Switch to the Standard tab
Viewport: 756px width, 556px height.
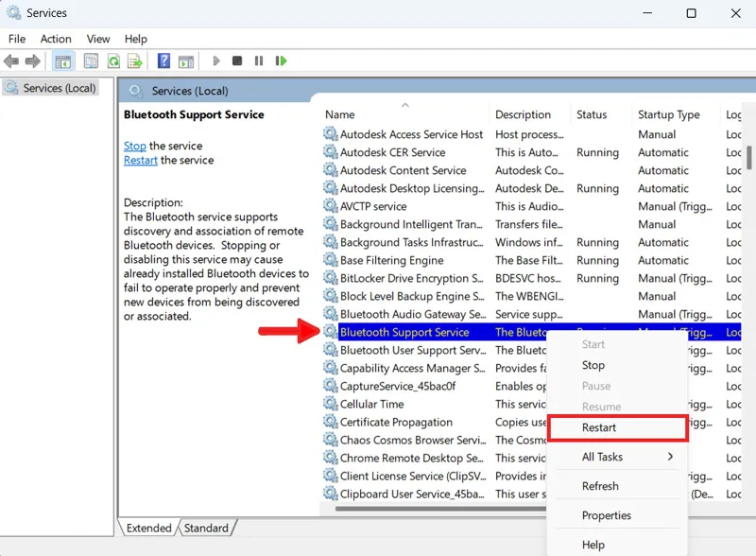(206, 528)
